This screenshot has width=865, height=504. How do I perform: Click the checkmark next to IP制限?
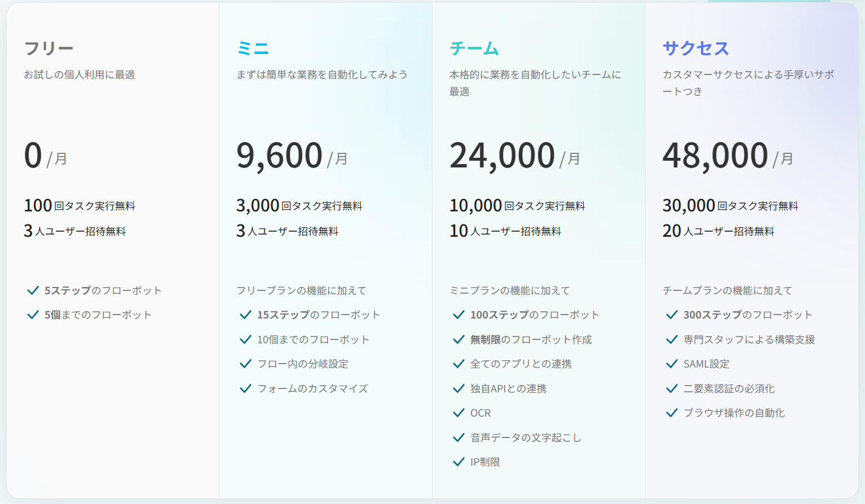pyautogui.click(x=458, y=462)
